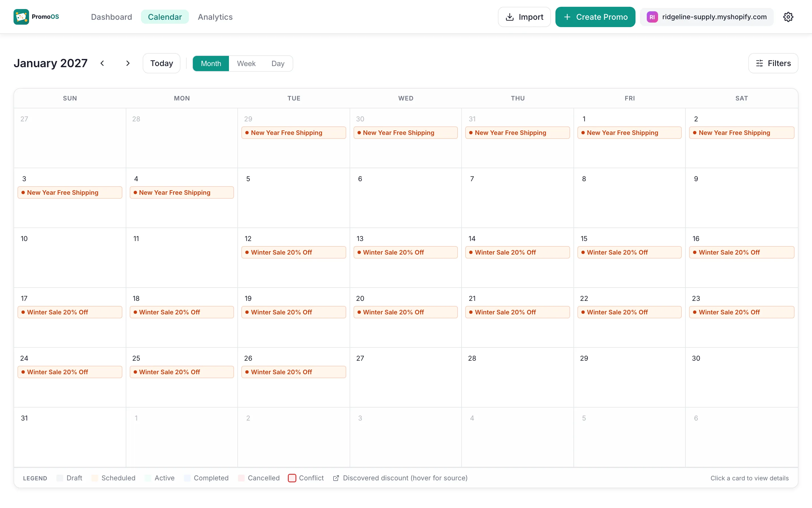Image resolution: width=812 pixels, height=508 pixels.
Task: Click the SAT column header
Action: coord(742,98)
